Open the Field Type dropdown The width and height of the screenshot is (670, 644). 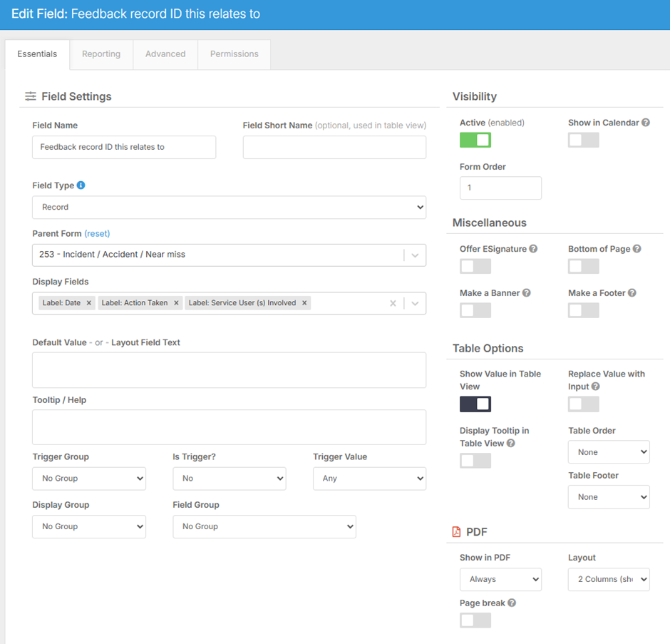229,208
